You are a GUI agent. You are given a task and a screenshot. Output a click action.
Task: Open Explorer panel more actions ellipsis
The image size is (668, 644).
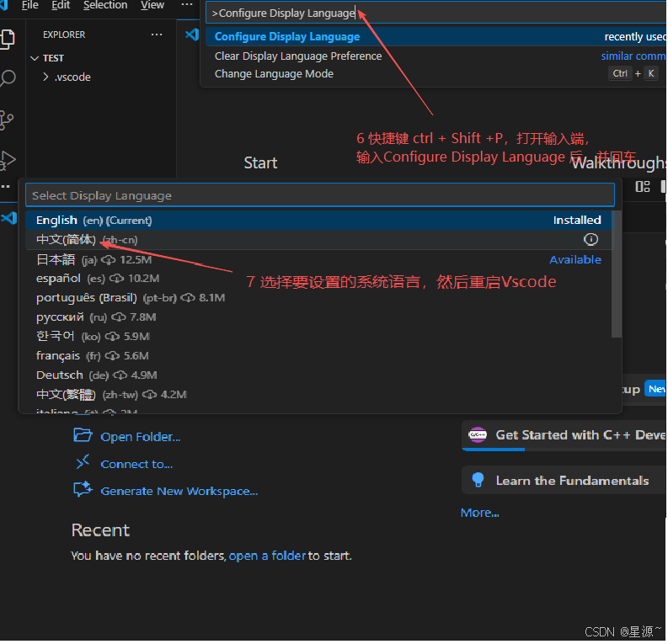[x=157, y=35]
